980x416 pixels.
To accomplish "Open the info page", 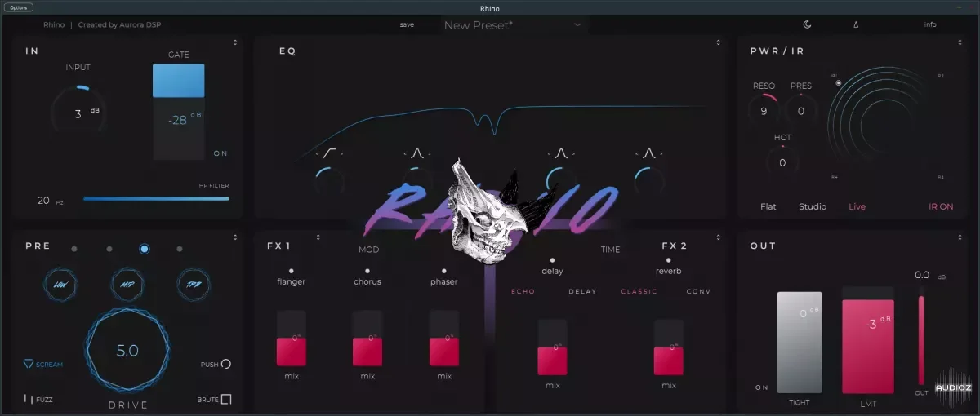I will [930, 24].
